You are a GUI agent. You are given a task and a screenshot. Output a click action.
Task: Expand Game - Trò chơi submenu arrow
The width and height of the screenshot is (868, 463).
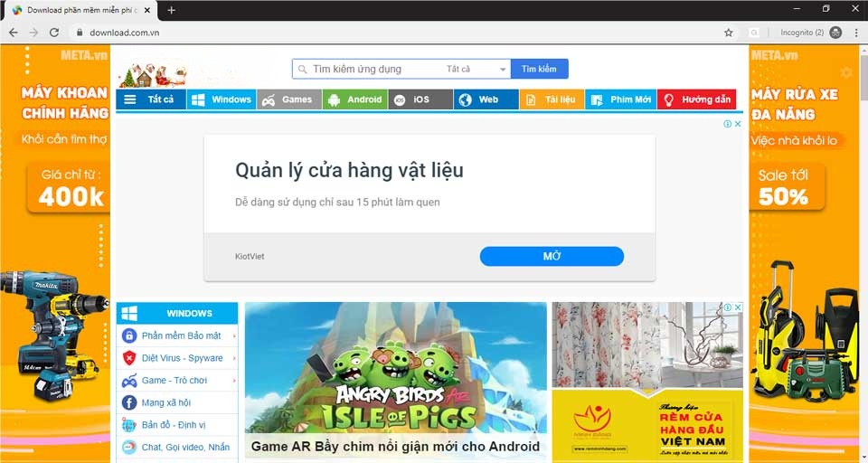[234, 381]
